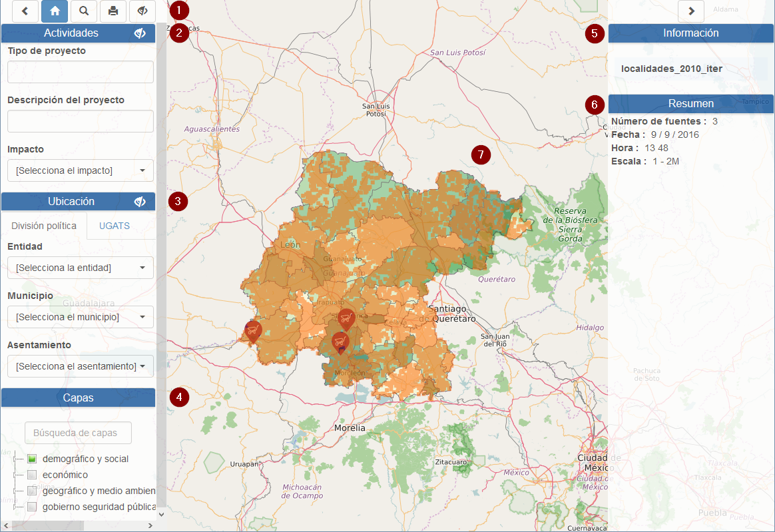Hide the Actividades panel with its eye icon

coord(140,33)
